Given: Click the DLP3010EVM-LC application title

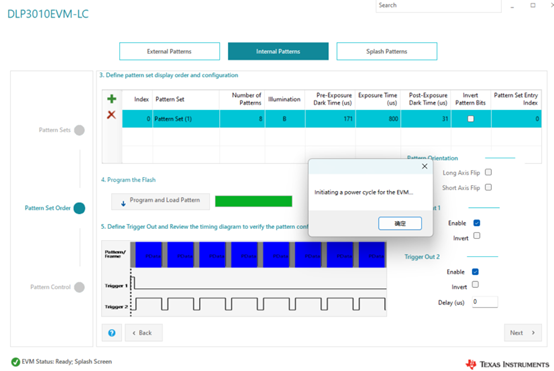Looking at the screenshot, I should point(48,14).
